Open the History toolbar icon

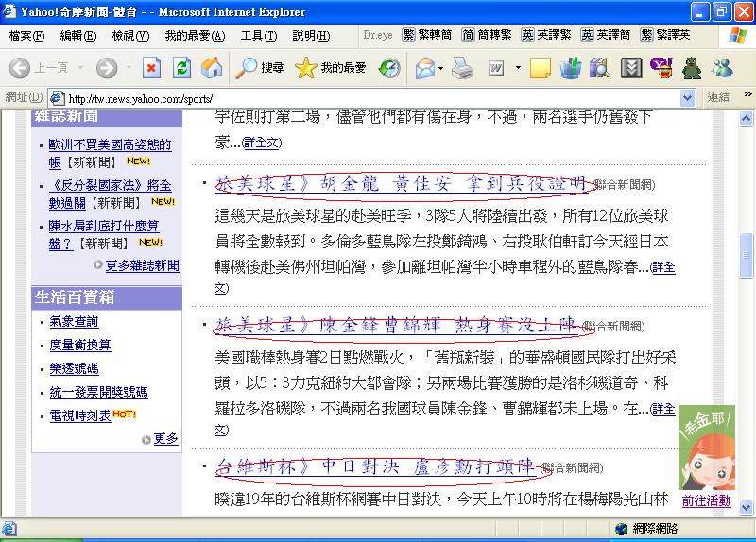[389, 68]
